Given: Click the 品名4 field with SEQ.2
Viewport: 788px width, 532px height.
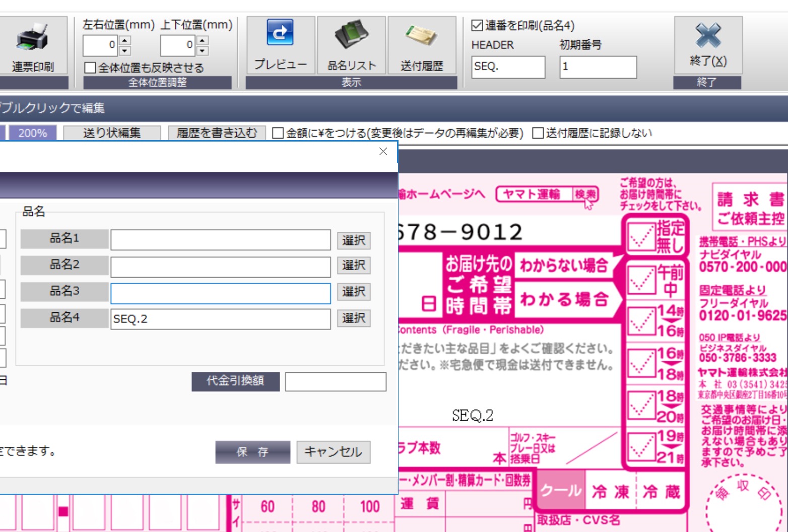Looking at the screenshot, I should [221, 319].
